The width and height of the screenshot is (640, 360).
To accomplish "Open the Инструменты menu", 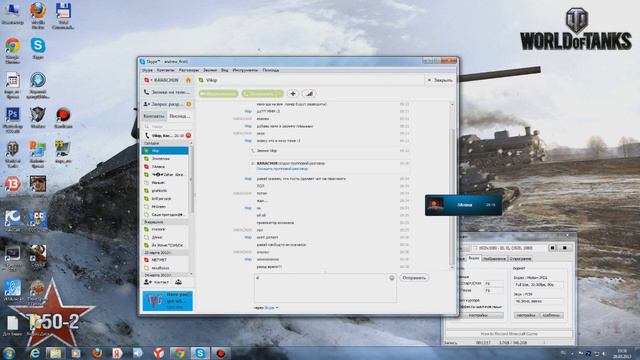I will click(245, 70).
